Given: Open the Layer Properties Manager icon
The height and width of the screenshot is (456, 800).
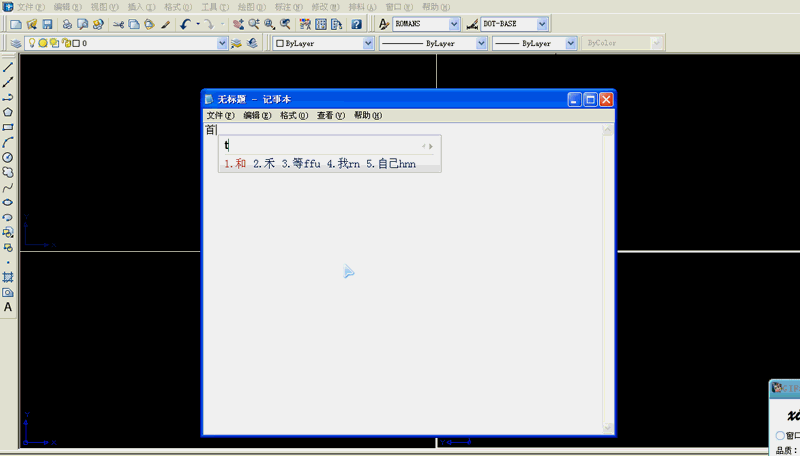Looking at the screenshot, I should click(x=16, y=43).
